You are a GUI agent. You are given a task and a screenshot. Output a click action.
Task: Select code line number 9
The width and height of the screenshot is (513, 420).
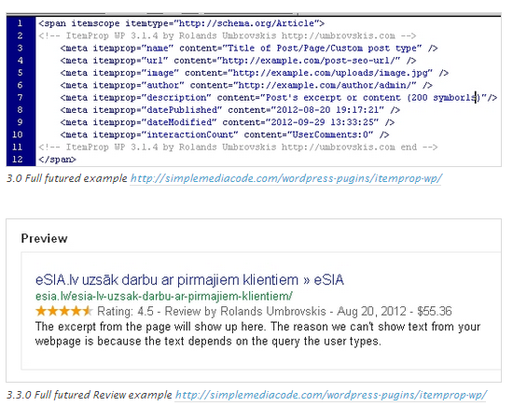point(20,122)
